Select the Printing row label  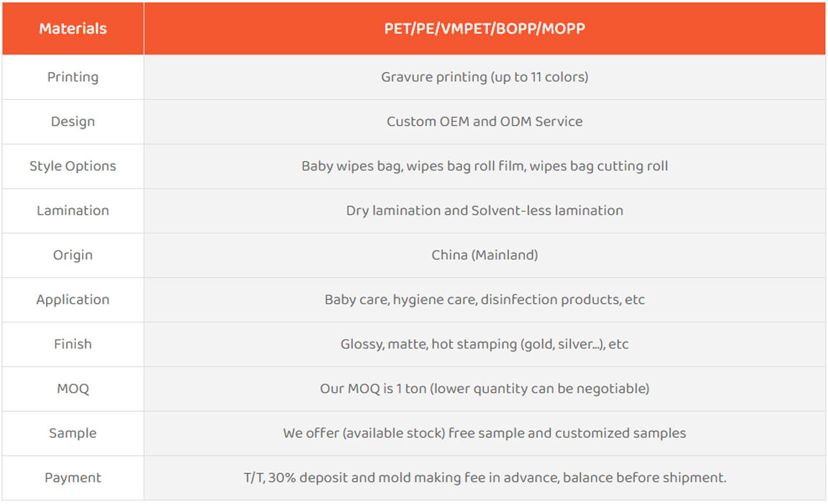point(73,77)
